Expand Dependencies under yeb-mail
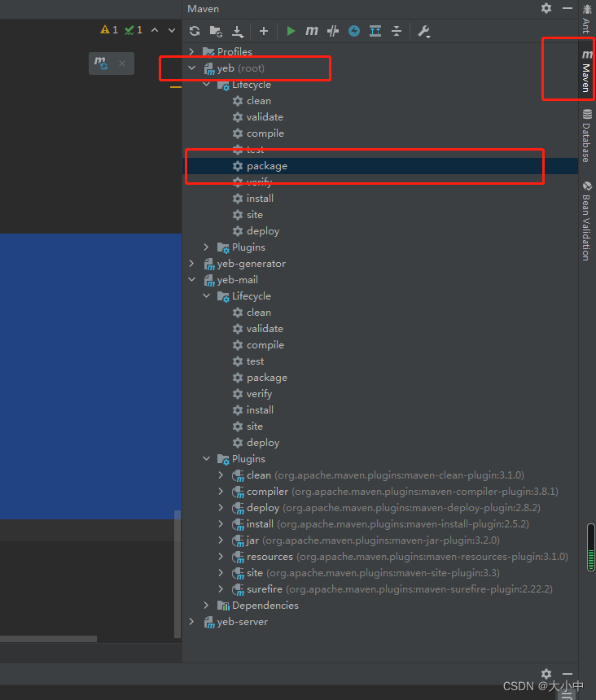Image resolution: width=596 pixels, height=700 pixels. (206, 605)
